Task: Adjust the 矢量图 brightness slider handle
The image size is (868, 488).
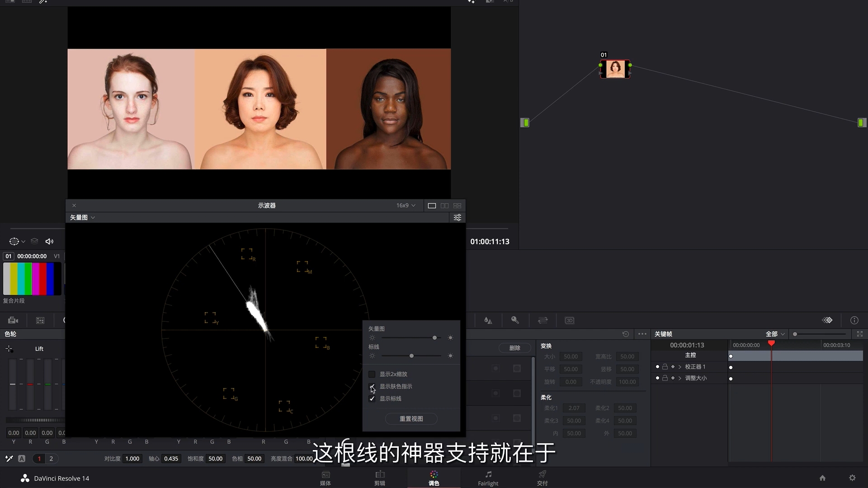Action: (x=434, y=338)
